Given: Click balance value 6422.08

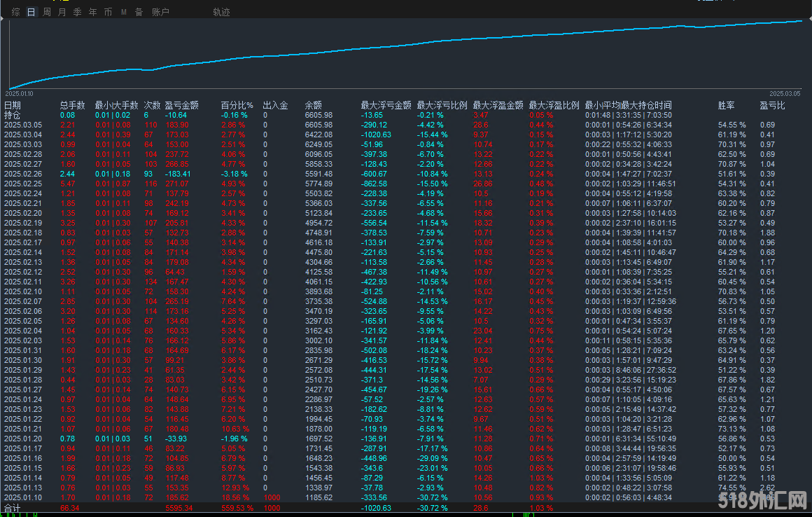Looking at the screenshot, I should point(318,135).
